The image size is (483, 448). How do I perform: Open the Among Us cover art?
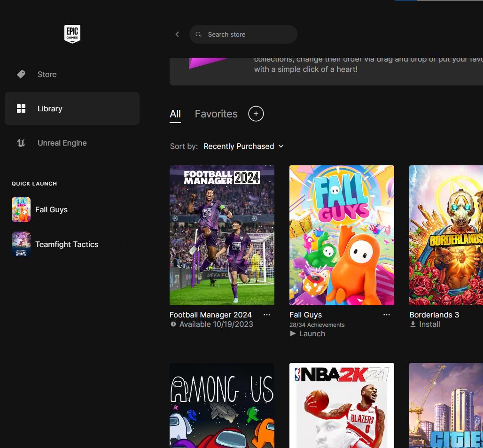[x=222, y=406]
